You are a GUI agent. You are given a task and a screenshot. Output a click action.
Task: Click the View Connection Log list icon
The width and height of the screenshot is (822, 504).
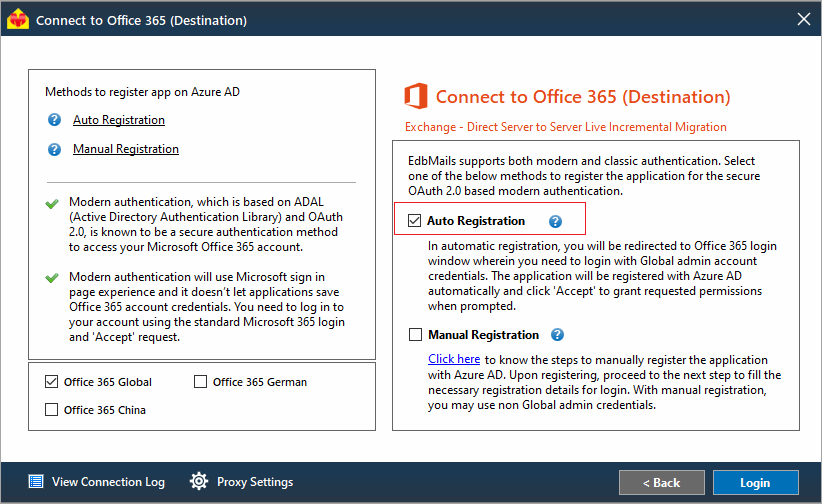[36, 481]
